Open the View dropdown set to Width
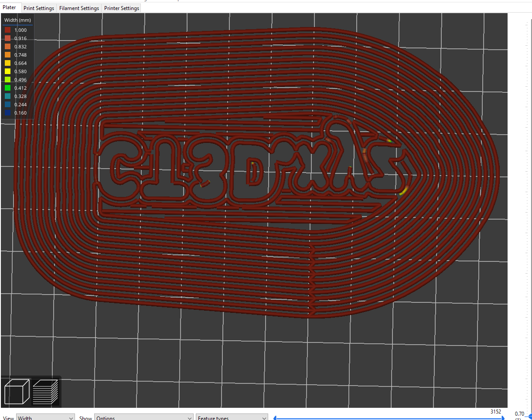This screenshot has width=532, height=420. click(x=45, y=417)
